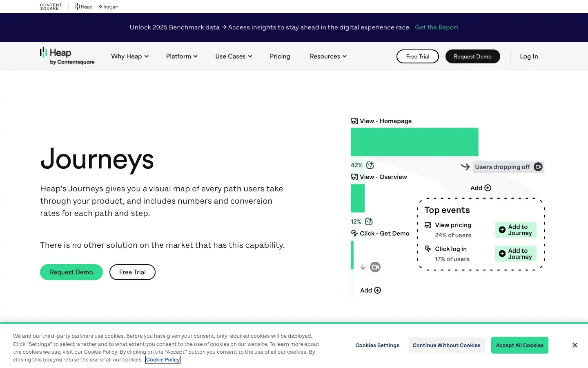This screenshot has height=368, width=588.
Task: Open the Platform navigation dropdown
Action: 181,56
